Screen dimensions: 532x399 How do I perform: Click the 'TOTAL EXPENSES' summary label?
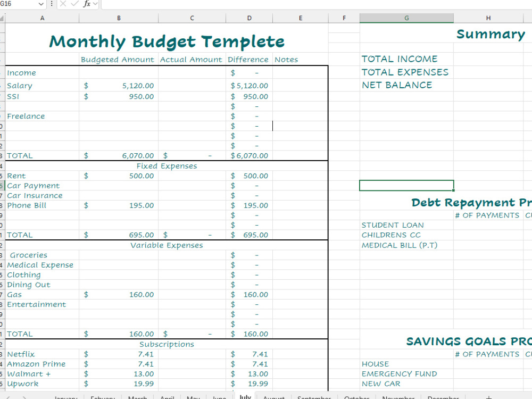[x=406, y=72]
